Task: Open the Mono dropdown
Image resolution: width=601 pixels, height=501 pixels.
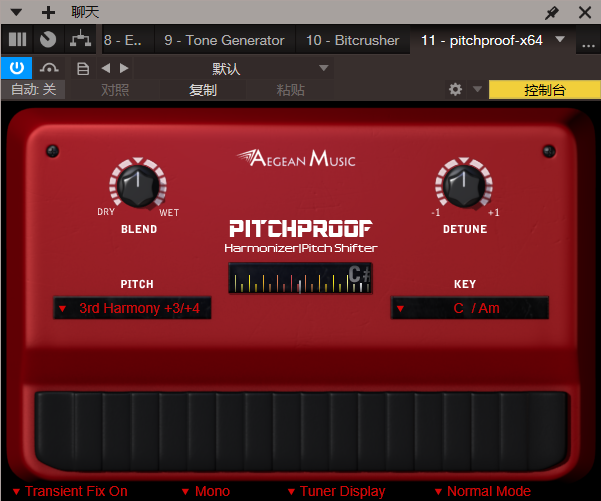Action: (x=206, y=491)
